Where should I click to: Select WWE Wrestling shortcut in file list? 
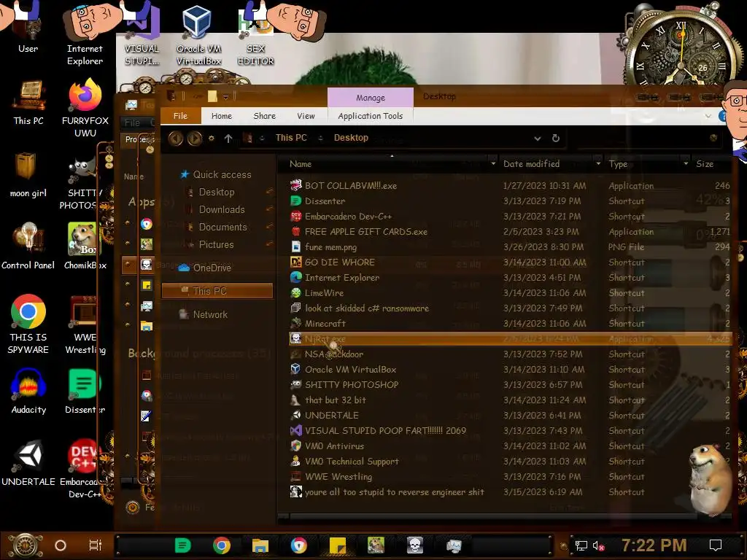[508, 477]
